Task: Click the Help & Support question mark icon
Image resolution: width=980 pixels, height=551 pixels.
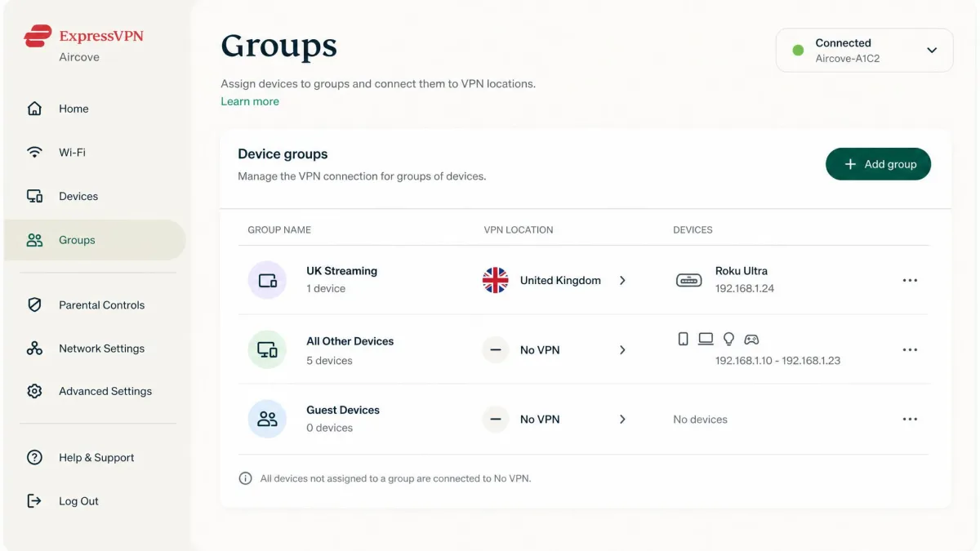Action: click(x=34, y=457)
